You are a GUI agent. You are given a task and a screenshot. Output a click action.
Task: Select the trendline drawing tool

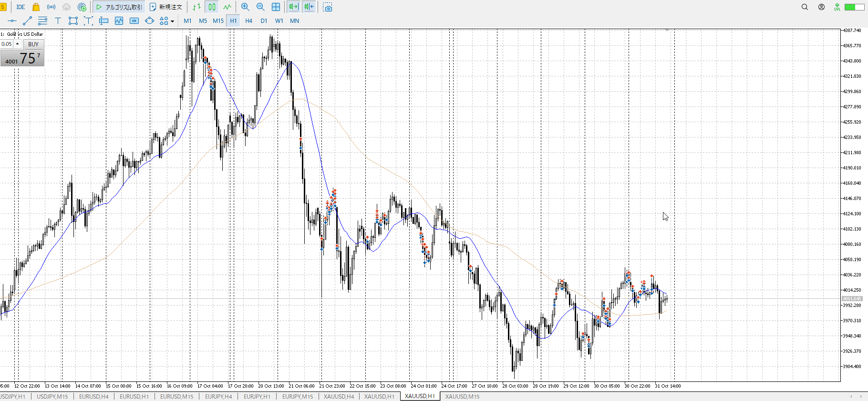click(x=27, y=21)
